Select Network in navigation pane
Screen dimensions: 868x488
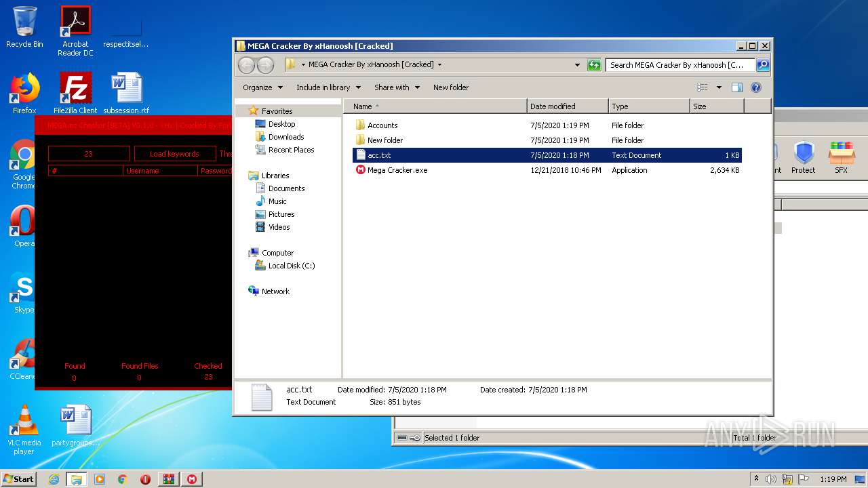pos(275,291)
